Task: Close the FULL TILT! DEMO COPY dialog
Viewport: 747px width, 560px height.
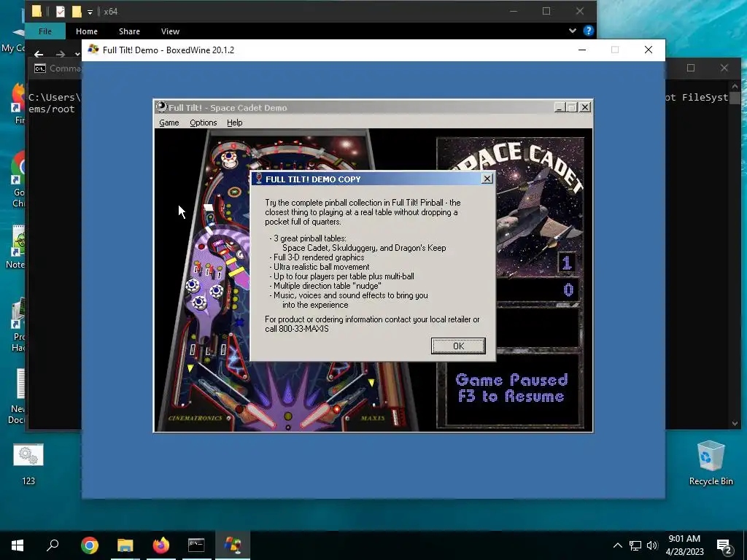Action: (487, 179)
